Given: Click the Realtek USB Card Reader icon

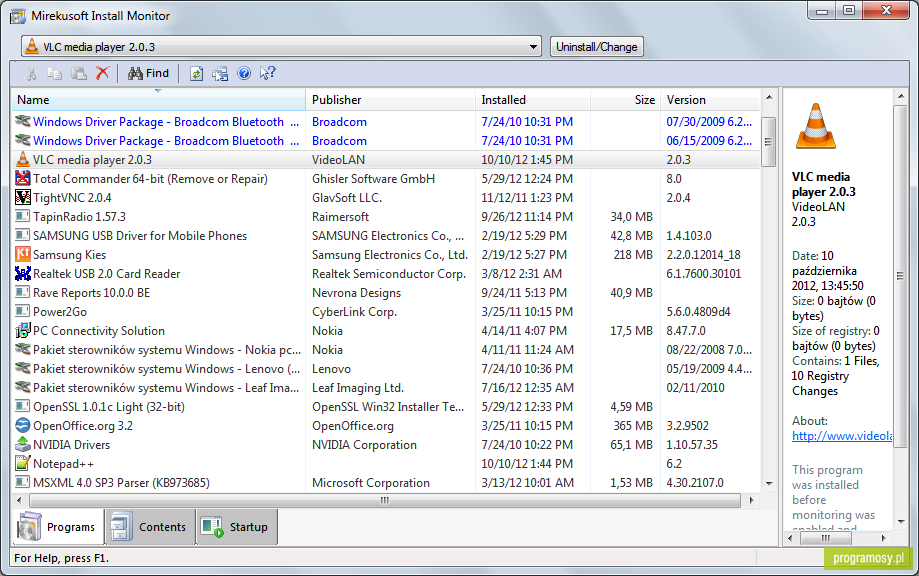Looking at the screenshot, I should point(22,273).
